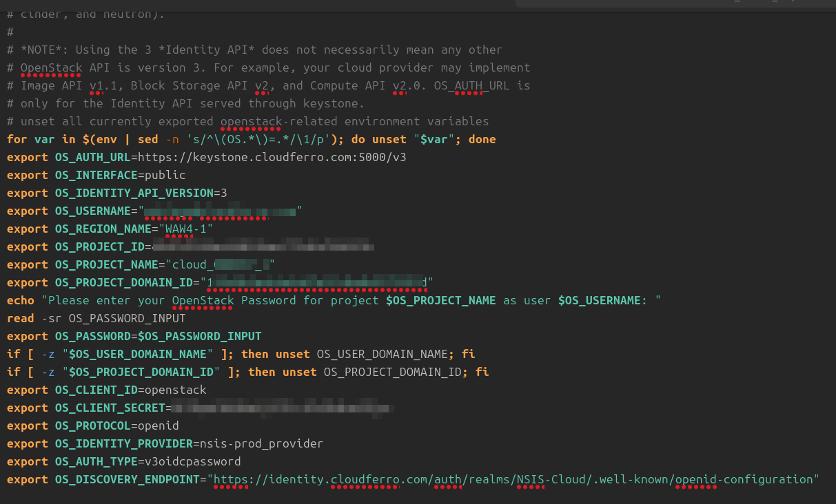836x504 pixels.
Task: Click the unset keyword on the OS_USER_DOMAIN_NAME line
Action: pos(292,354)
